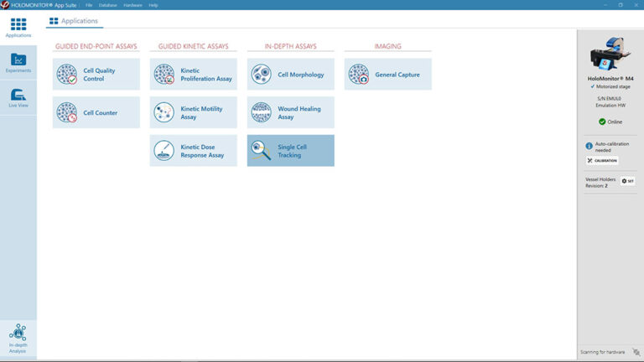Click the scanning for hardware status icon
The image size is (644, 362).
click(636, 352)
